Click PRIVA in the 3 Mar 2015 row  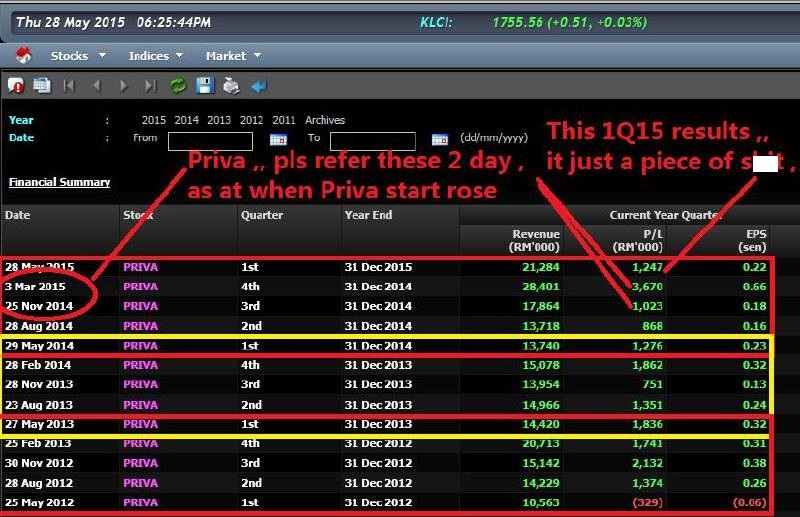pyautogui.click(x=140, y=286)
